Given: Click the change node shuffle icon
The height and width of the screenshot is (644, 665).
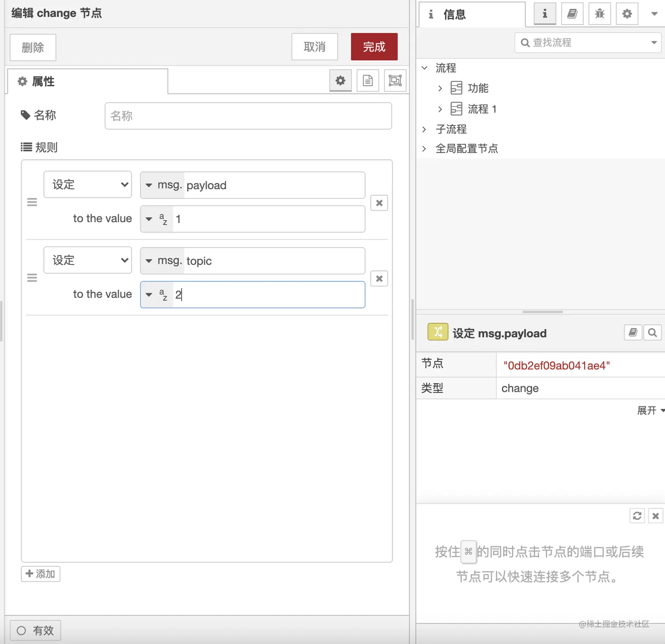Looking at the screenshot, I should coord(438,332).
